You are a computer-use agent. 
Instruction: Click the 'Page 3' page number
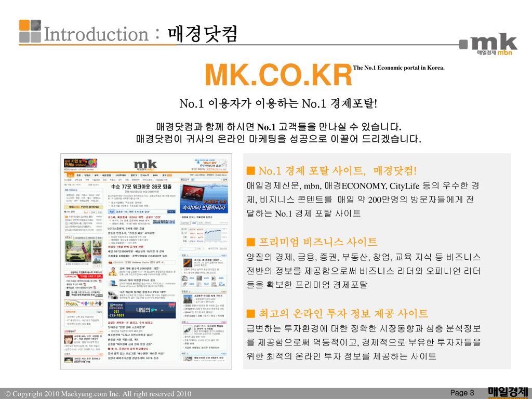(462, 393)
